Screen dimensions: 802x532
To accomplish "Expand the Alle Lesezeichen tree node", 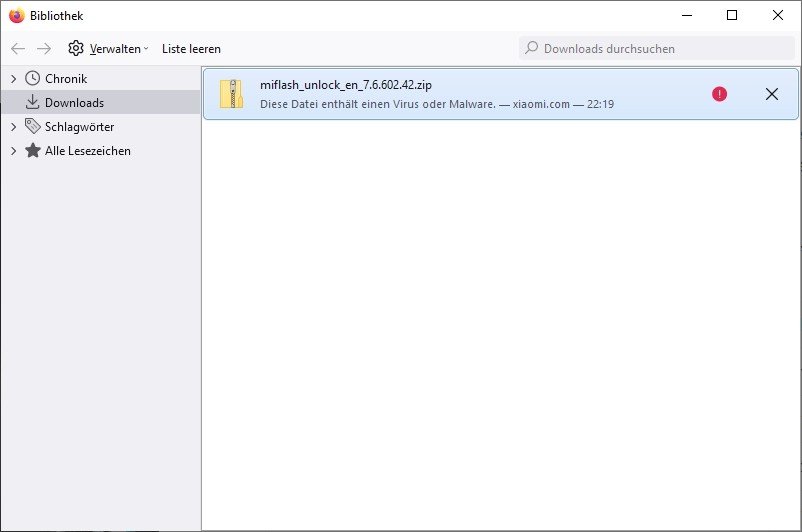I will tap(13, 151).
